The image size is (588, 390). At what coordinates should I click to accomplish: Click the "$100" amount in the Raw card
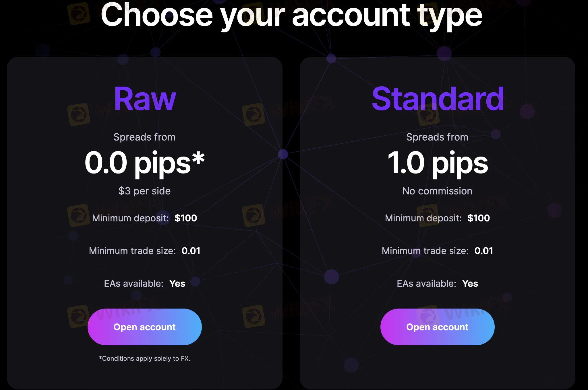186,218
